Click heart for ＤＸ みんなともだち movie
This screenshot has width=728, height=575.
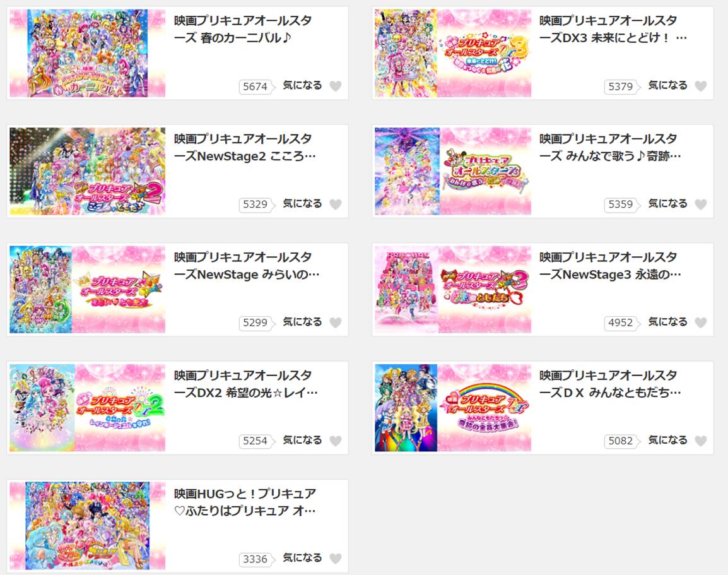point(701,441)
